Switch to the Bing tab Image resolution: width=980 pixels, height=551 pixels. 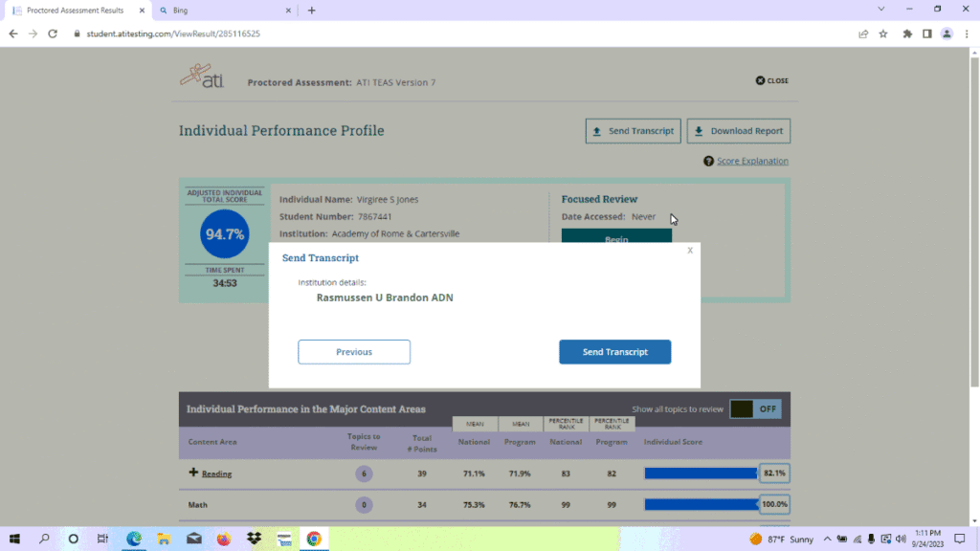pyautogui.click(x=222, y=11)
